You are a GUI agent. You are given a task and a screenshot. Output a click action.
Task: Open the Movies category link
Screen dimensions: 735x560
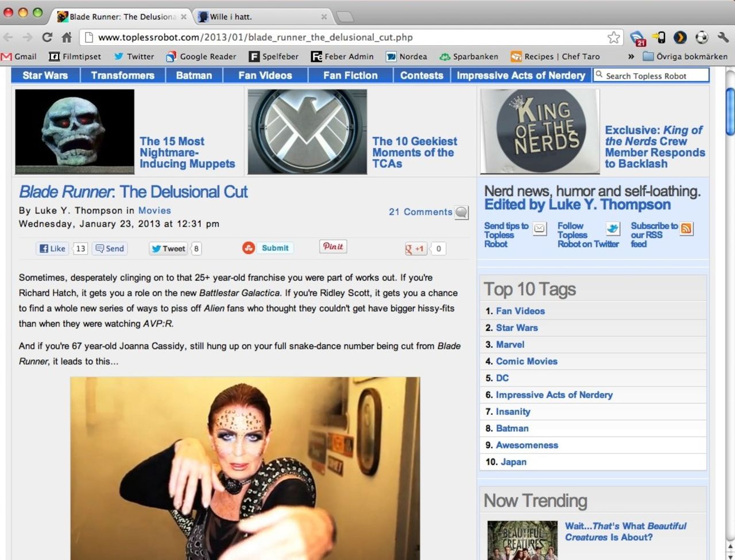coord(154,211)
